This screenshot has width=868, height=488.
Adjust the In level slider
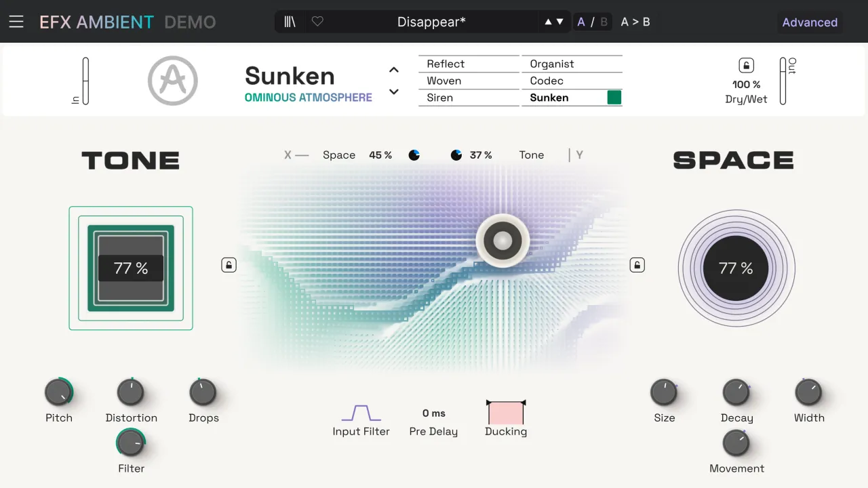tap(85, 81)
